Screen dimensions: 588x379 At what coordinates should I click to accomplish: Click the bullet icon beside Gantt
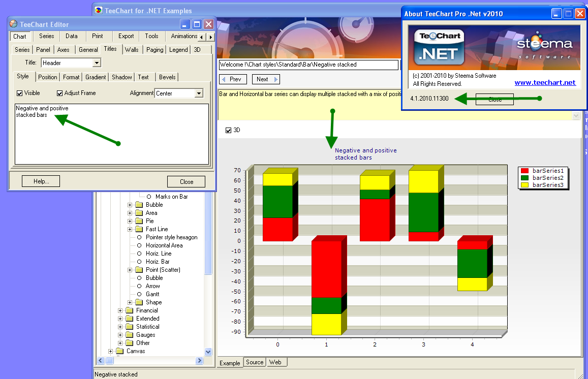139,294
